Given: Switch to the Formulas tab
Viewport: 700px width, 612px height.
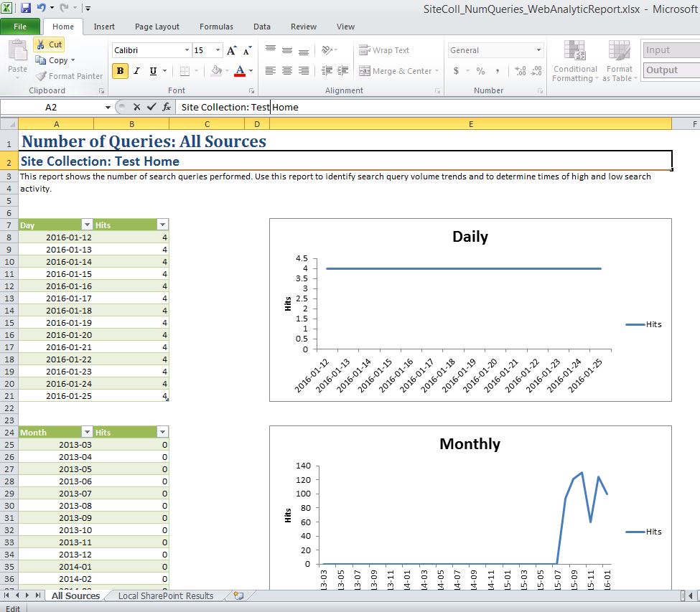Looking at the screenshot, I should (216, 27).
